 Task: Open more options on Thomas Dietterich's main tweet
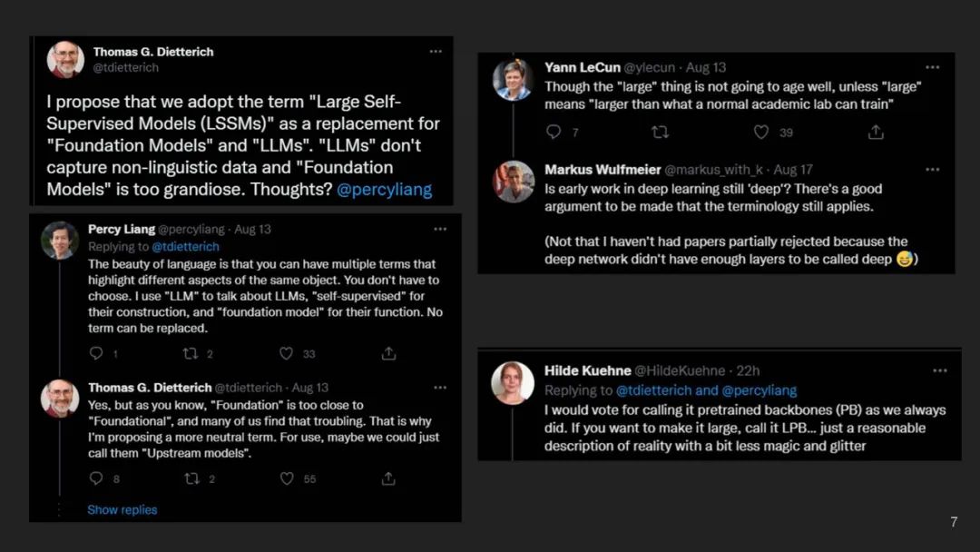[x=436, y=51]
